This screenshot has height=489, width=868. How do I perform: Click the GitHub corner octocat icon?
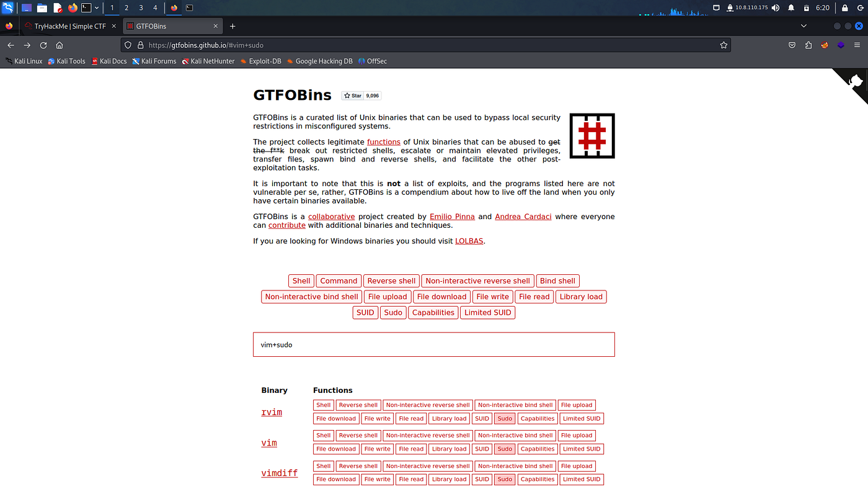(x=854, y=81)
